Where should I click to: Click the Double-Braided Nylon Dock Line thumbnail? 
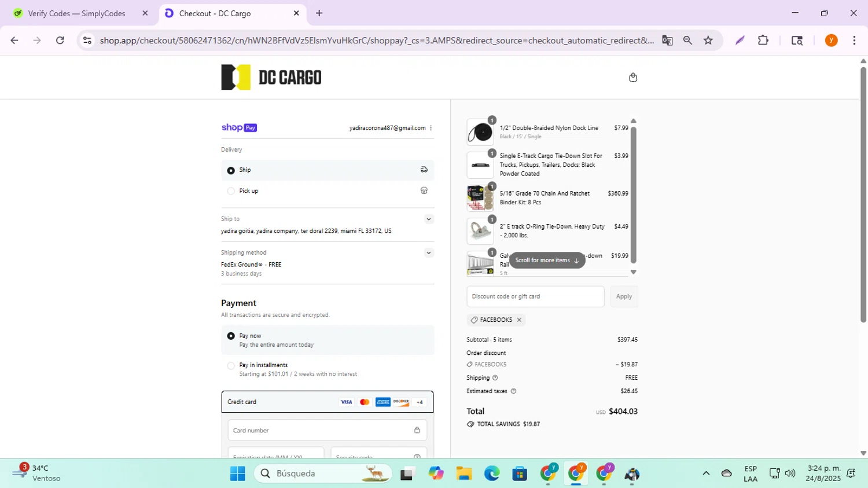click(x=480, y=132)
